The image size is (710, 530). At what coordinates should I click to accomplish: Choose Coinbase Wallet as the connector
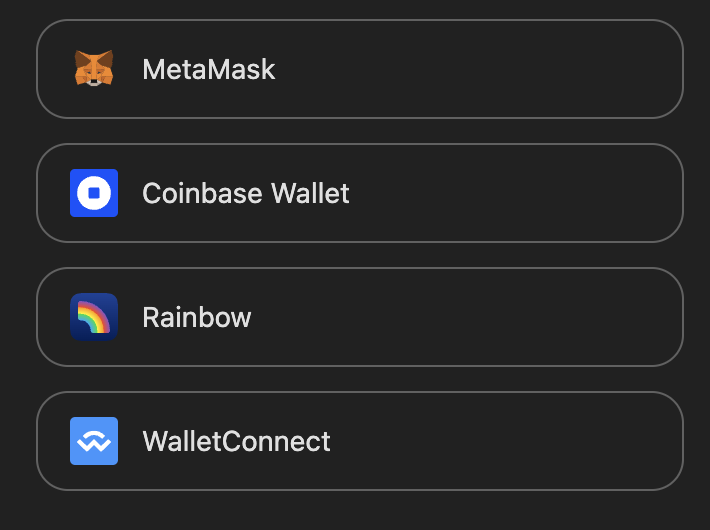360,193
